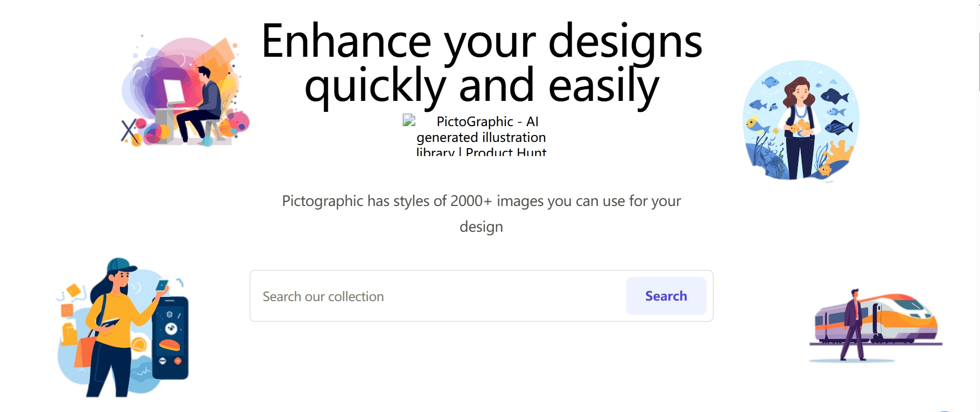The width and height of the screenshot is (980, 412).
Task: Click the "Enhance your designs" heading line
Action: click(482, 41)
